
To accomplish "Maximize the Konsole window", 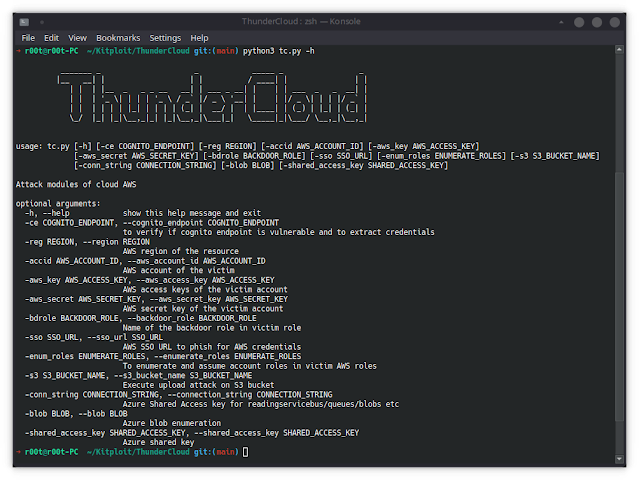I will (597, 22).
